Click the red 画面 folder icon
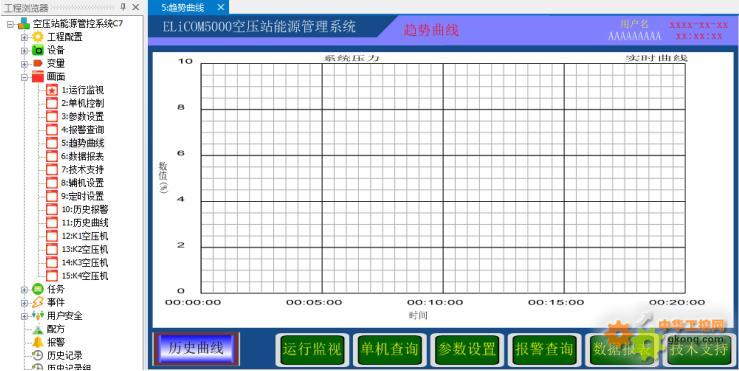This screenshot has width=739, height=371. click(38, 76)
